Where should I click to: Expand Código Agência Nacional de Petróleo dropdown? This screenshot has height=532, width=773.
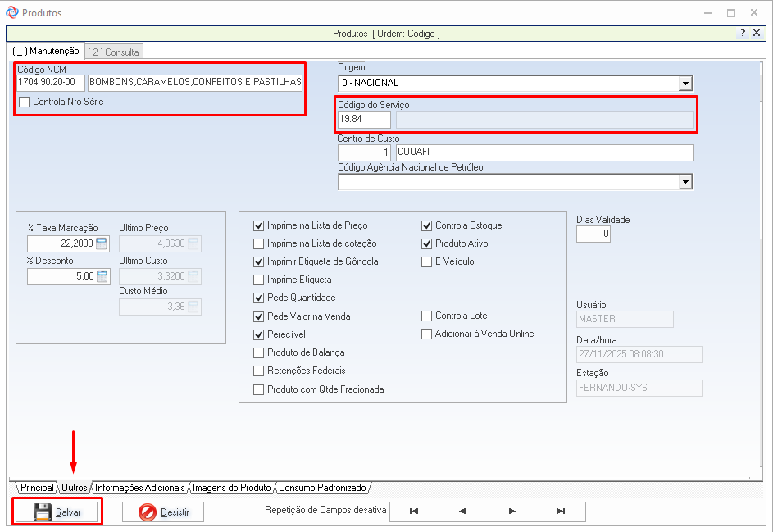tap(685, 182)
